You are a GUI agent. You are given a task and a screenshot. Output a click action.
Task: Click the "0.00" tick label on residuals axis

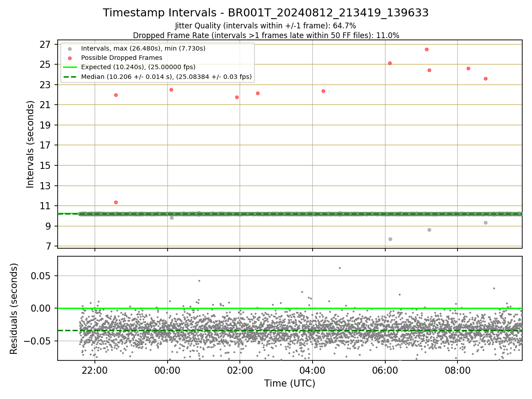tap(41, 308)
